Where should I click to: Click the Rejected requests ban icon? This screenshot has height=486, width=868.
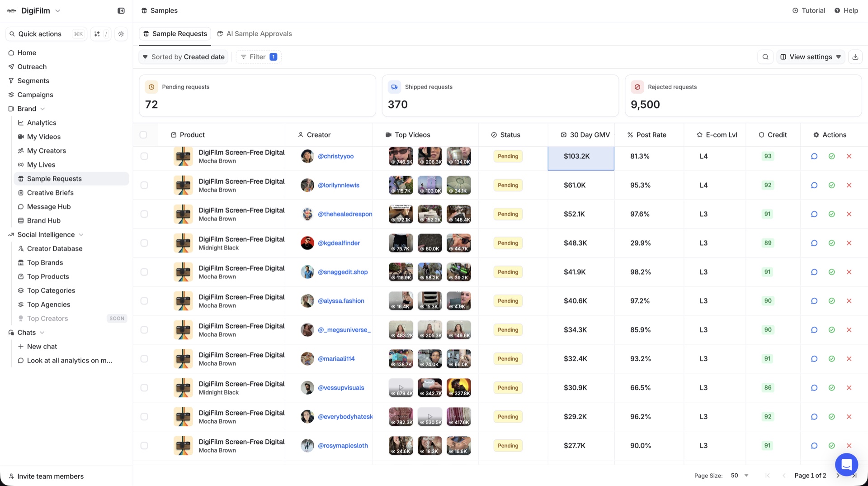point(637,87)
